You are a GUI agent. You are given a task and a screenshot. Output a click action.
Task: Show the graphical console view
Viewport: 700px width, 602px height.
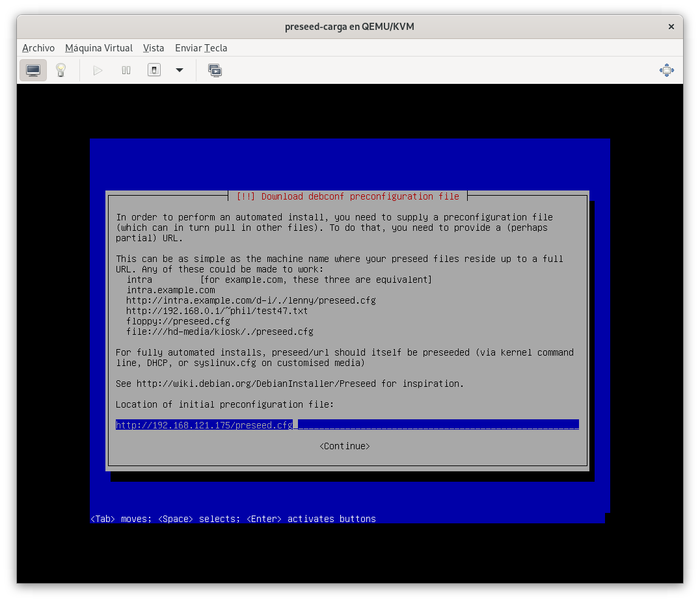click(x=33, y=70)
